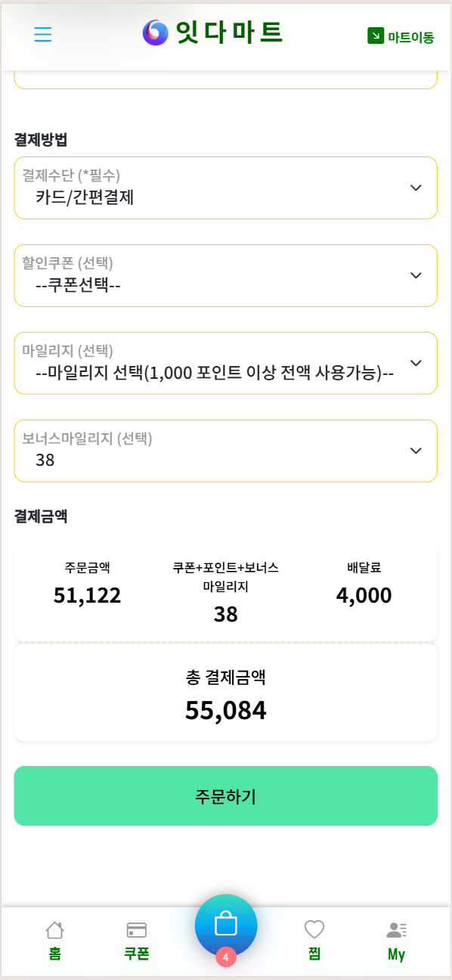Click the 잇다마트 title text

(229, 33)
